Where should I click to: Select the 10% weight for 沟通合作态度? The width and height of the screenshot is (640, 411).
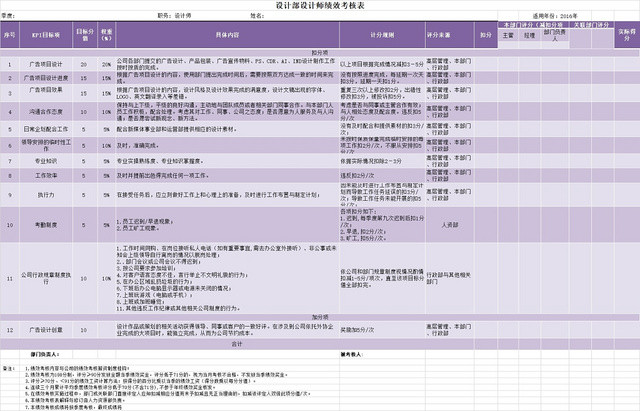(107, 111)
